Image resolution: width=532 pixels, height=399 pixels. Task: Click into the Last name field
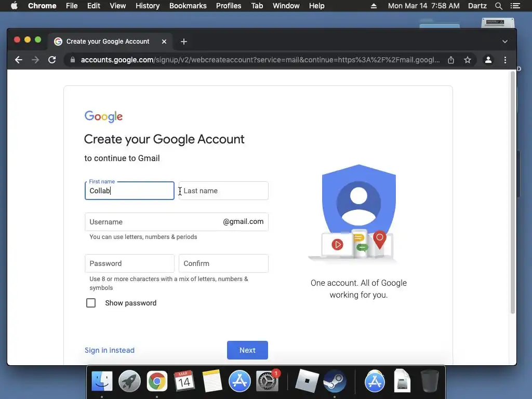[223, 191]
